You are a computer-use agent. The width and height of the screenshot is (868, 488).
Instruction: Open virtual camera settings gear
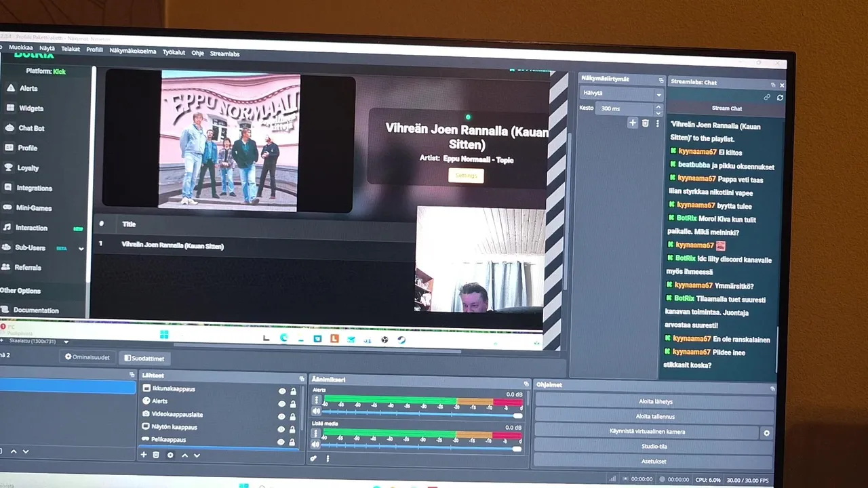click(x=767, y=433)
